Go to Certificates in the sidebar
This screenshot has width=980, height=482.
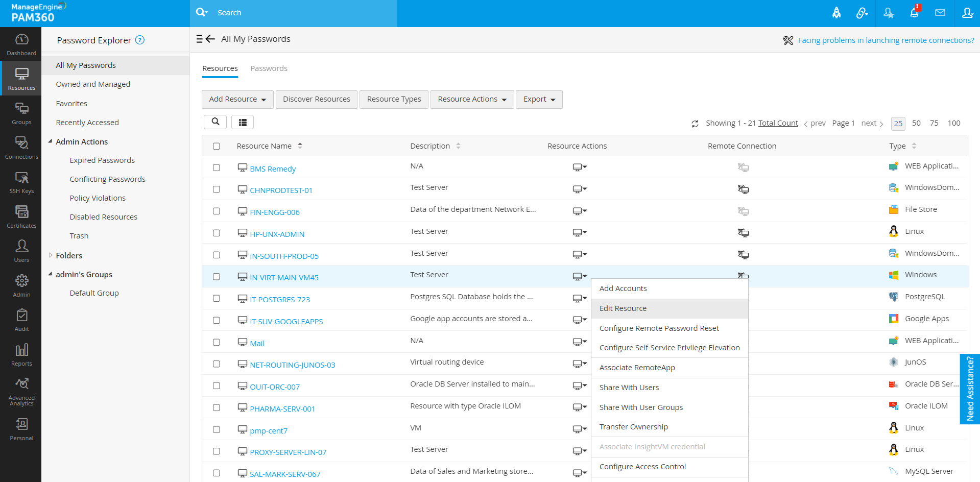pos(21,216)
